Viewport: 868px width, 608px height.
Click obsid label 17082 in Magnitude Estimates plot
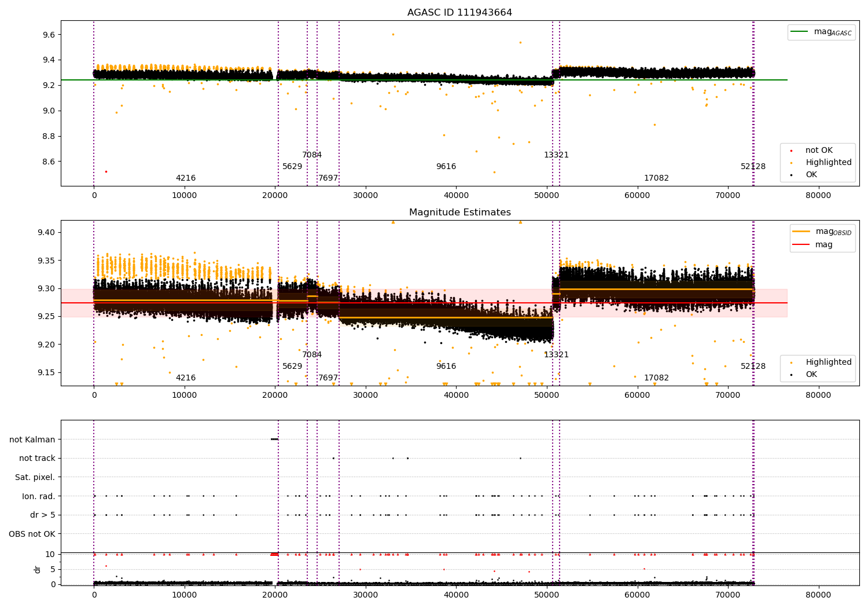tap(656, 378)
